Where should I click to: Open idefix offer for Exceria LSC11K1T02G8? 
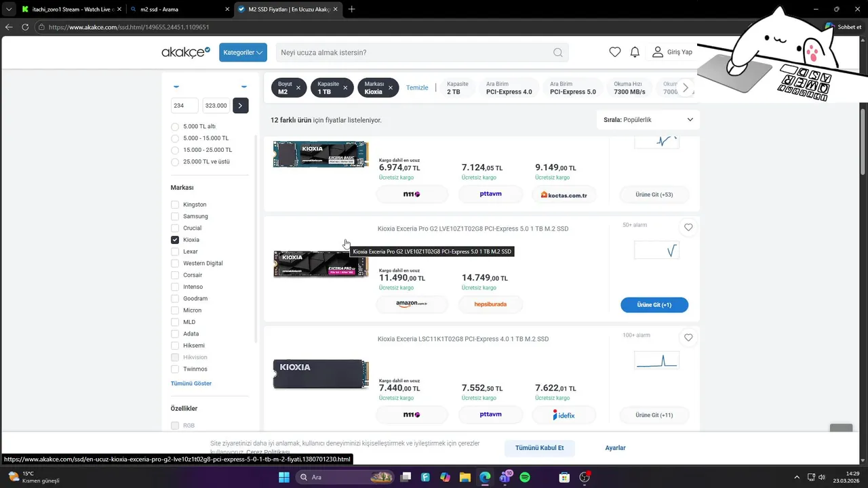point(564,415)
